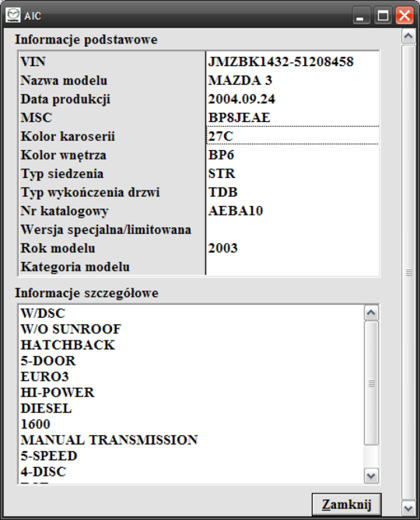Select the model year 2003 cell

click(x=292, y=248)
